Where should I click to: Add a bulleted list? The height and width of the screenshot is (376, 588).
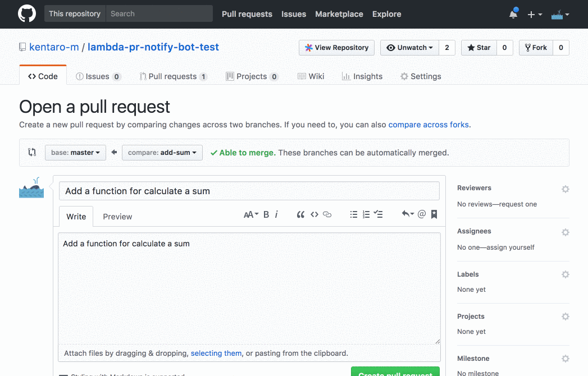354,214
